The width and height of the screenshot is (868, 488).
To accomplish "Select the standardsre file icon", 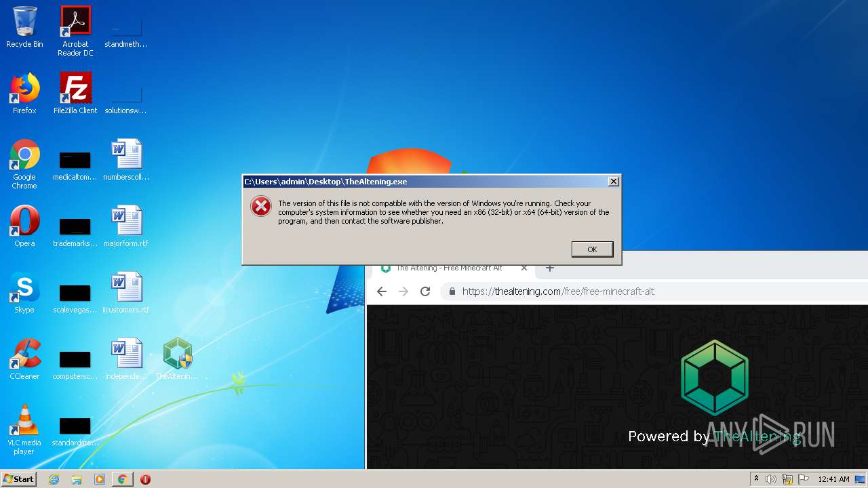I will tap(75, 432).
